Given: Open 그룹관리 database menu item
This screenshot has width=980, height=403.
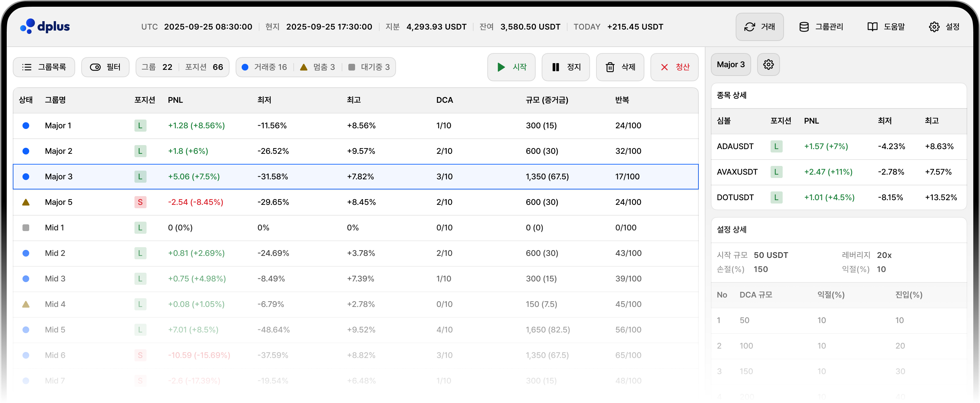Looking at the screenshot, I should click(821, 27).
